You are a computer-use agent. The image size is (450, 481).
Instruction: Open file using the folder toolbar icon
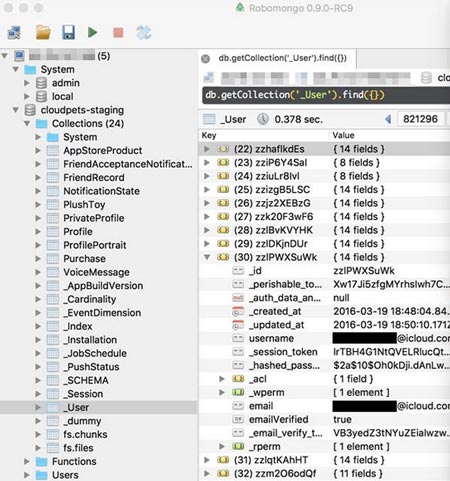pos(43,33)
